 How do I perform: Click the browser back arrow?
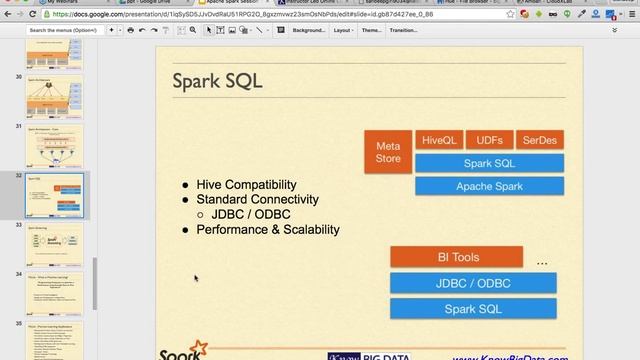point(8,14)
